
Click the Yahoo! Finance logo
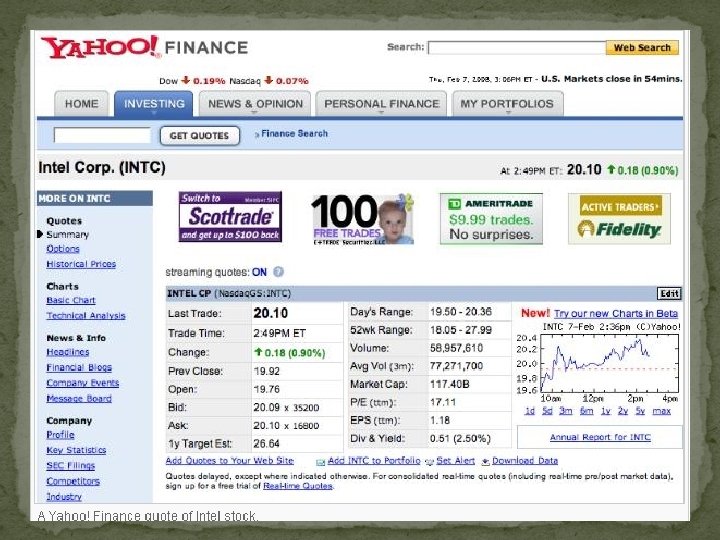point(145,47)
